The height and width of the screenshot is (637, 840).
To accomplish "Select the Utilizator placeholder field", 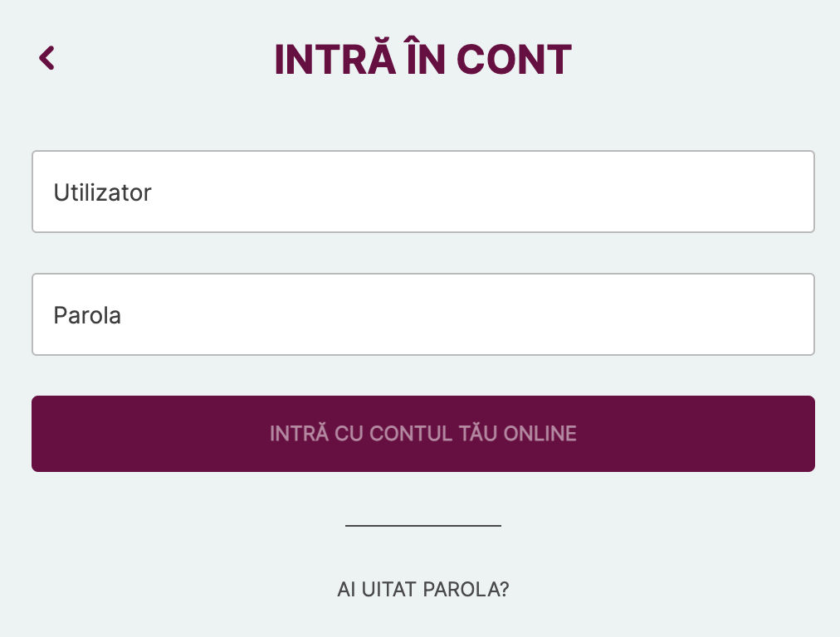I will pyautogui.click(x=422, y=192).
